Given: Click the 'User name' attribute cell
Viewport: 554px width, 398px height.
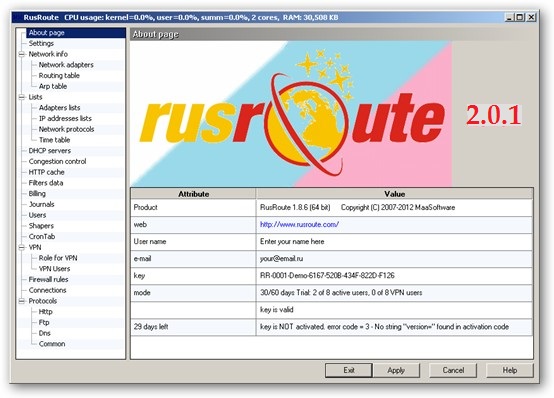Looking at the screenshot, I should pyautogui.click(x=193, y=242).
